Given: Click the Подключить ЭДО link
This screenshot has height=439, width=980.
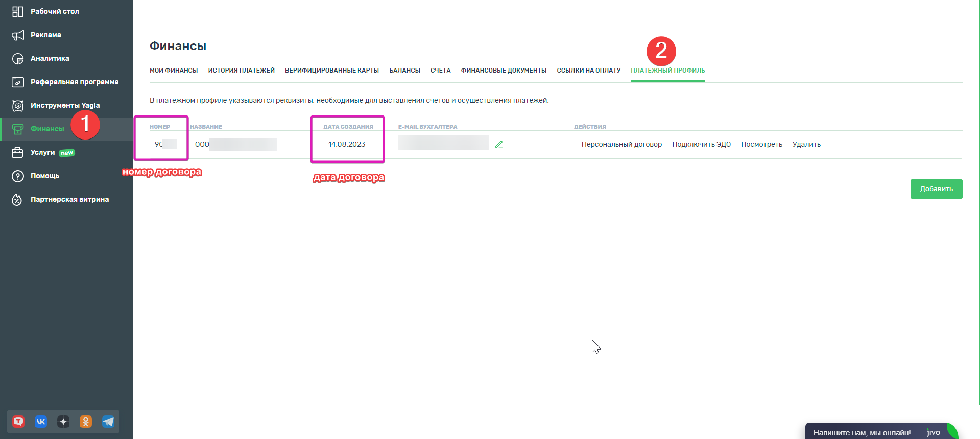Looking at the screenshot, I should click(702, 145).
